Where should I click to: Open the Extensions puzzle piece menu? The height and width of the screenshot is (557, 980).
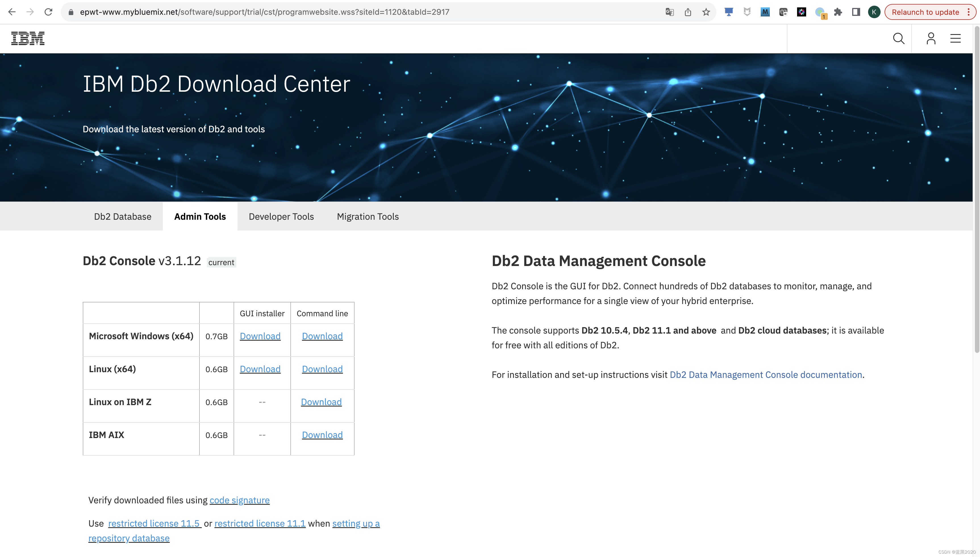838,12
